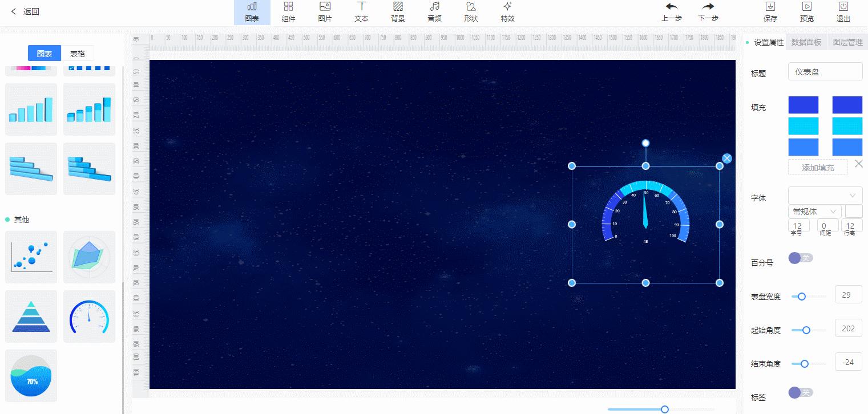This screenshot has height=414, width=868.
Task: Open the 音频 audio tool
Action: point(434,12)
